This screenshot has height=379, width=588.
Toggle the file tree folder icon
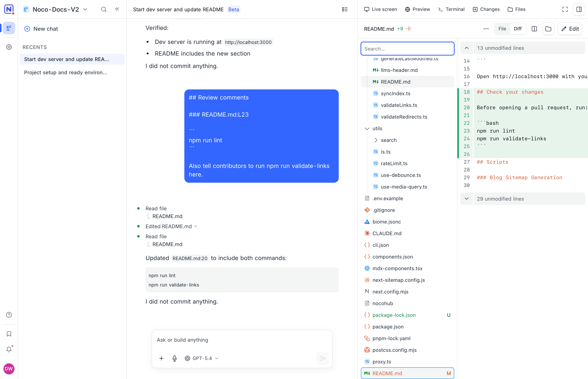tap(548, 29)
